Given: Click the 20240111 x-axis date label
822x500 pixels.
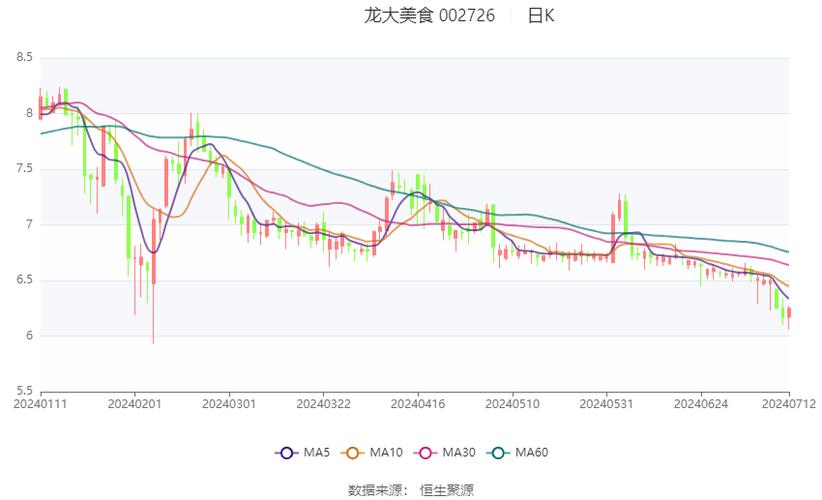Looking at the screenshot, I should tap(40, 404).
